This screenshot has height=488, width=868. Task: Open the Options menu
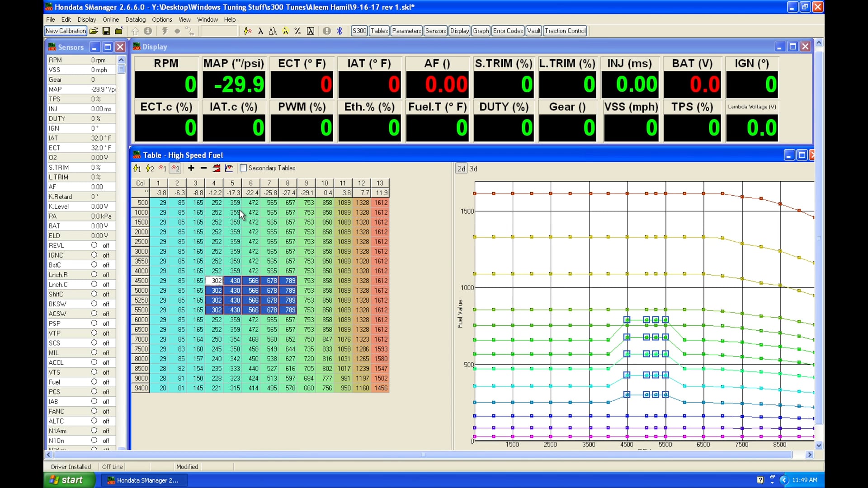[x=162, y=19]
